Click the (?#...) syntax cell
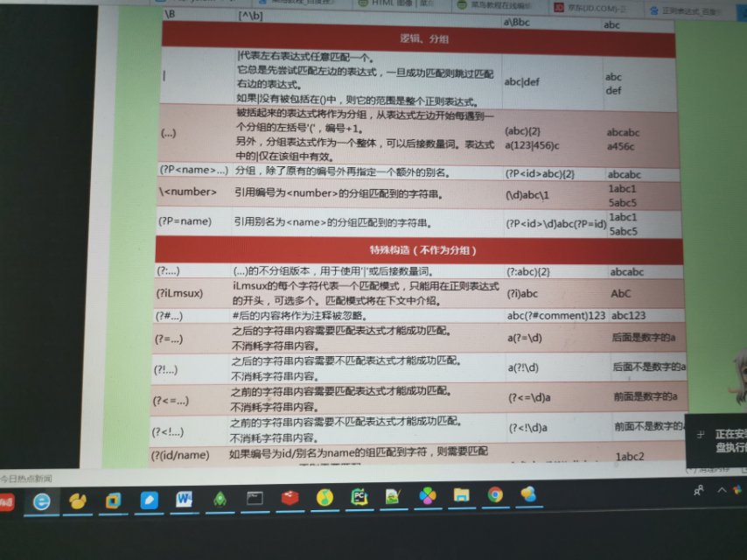 169,316
